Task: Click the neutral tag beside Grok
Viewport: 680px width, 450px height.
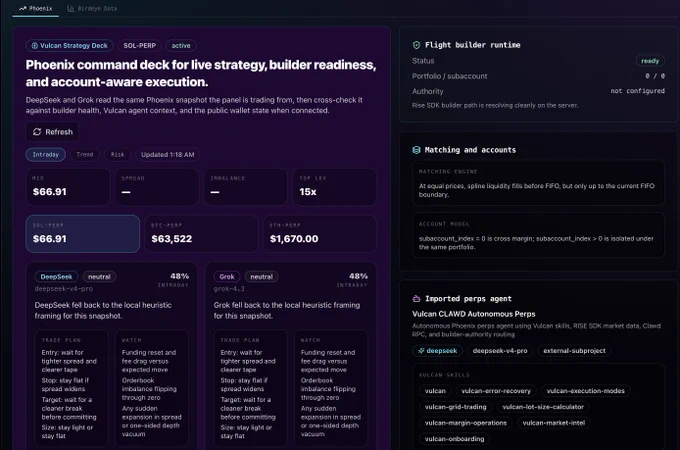Action: [262, 277]
